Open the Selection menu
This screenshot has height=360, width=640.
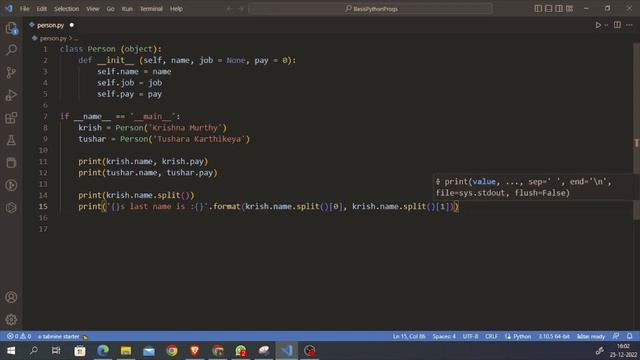67,9
